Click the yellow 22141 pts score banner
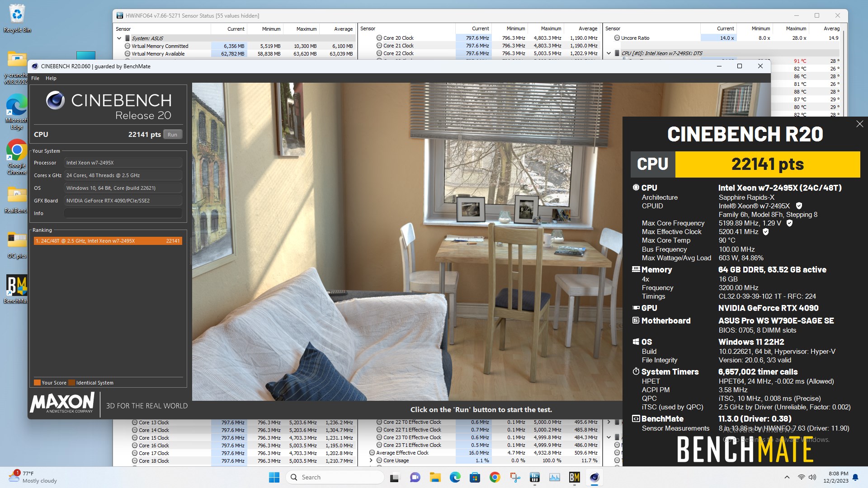Screen dimensions: 868x488 (x=767, y=164)
